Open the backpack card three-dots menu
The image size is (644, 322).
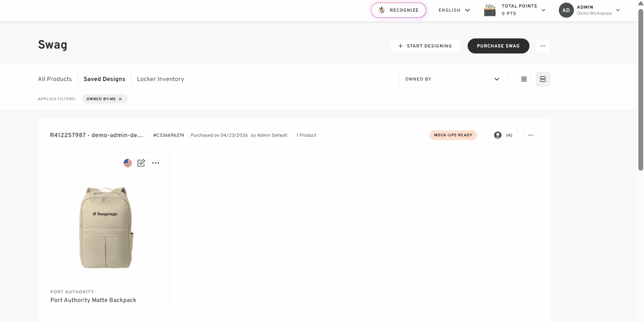[x=156, y=163]
